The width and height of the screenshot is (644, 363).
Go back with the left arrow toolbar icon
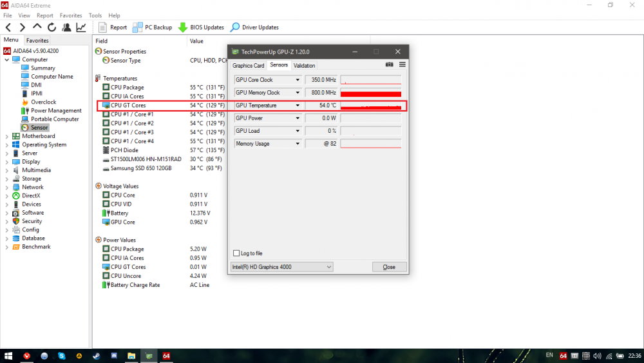(8, 28)
